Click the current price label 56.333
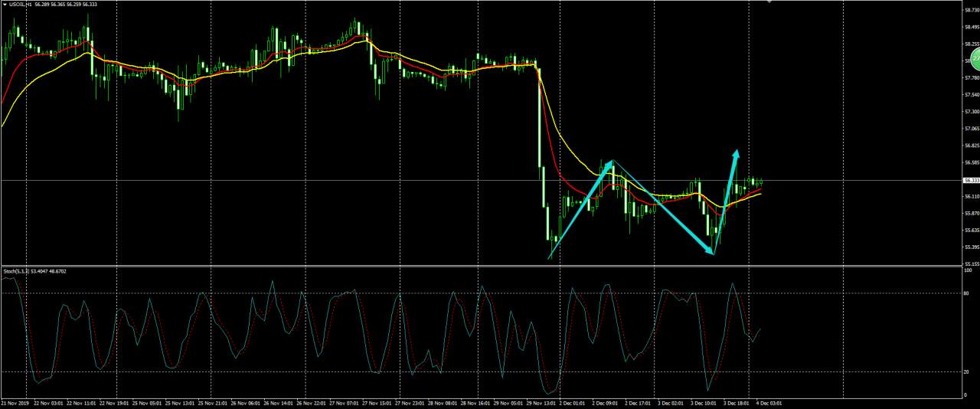Screen dimensions: 980x409 (x=971, y=180)
